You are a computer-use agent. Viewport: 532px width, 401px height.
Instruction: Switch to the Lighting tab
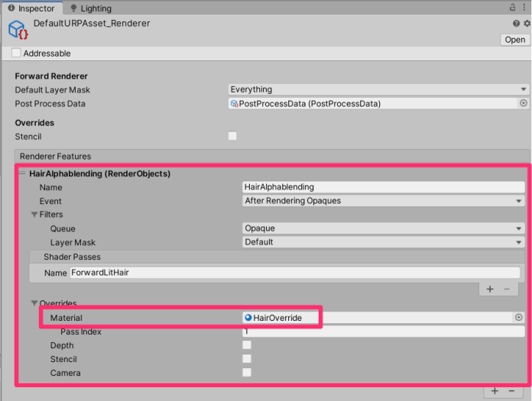coord(90,8)
